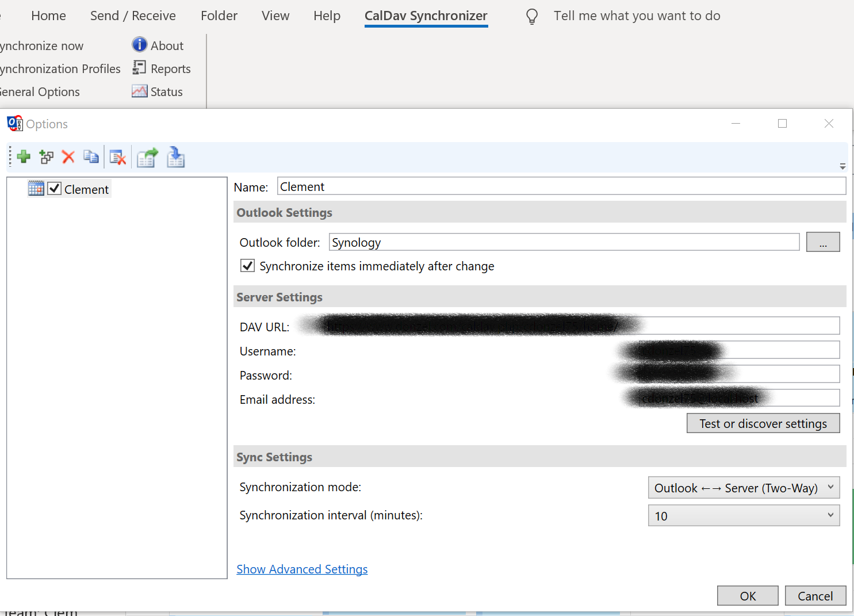Add a new profile with green plus icon
This screenshot has height=616, width=854.
[24, 156]
